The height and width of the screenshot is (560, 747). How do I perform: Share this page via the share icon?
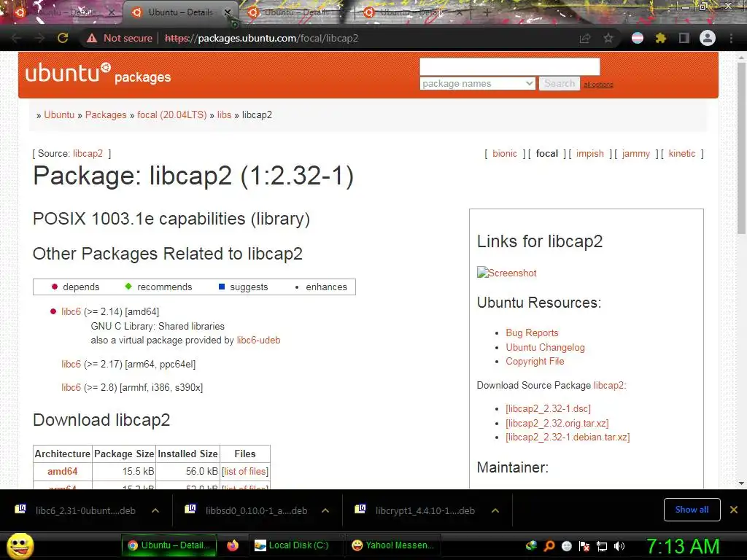click(x=585, y=38)
